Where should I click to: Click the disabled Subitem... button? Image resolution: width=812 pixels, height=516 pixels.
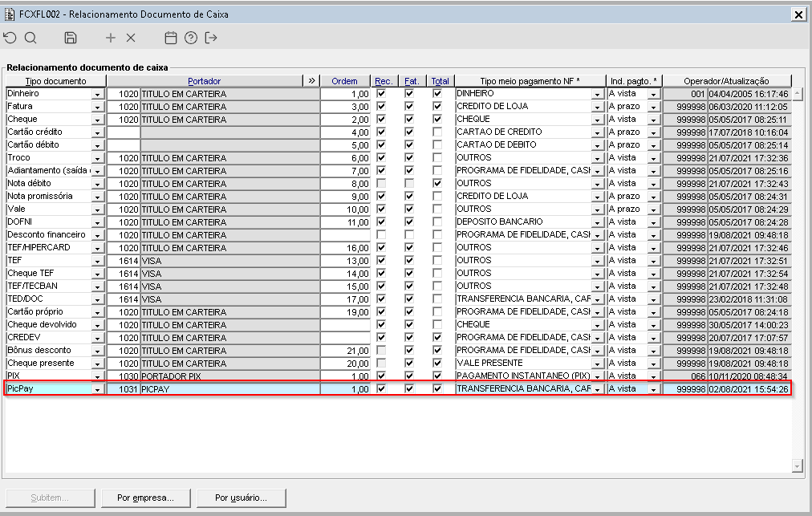[50, 498]
